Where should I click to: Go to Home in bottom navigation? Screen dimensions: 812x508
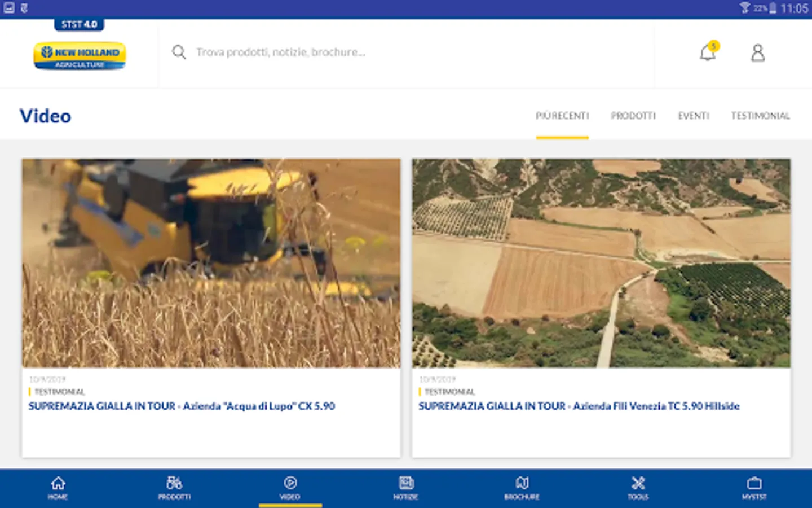[x=58, y=488]
